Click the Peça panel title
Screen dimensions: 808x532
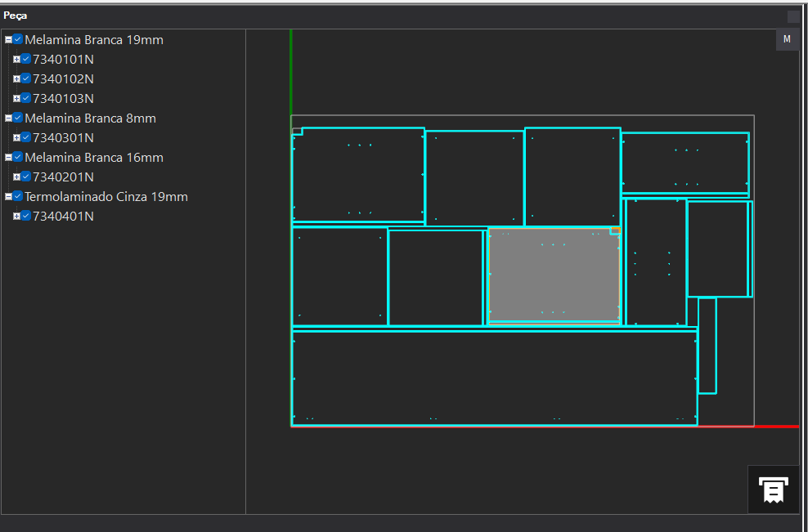(x=16, y=16)
